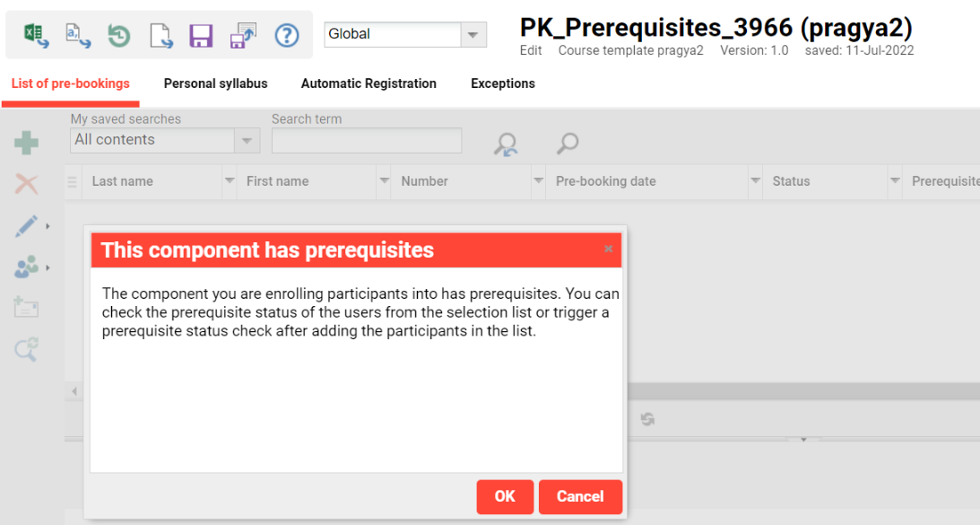Expand the Global dropdown
Screen dimensions: 980x525
[473, 35]
